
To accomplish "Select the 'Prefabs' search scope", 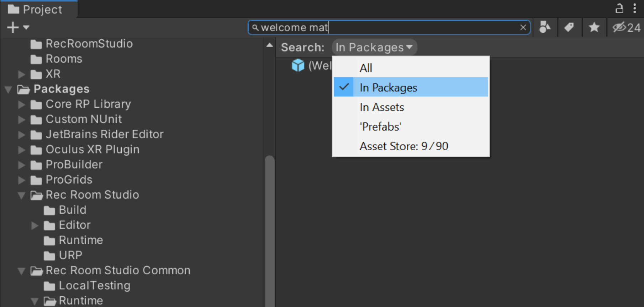I will pyautogui.click(x=380, y=127).
